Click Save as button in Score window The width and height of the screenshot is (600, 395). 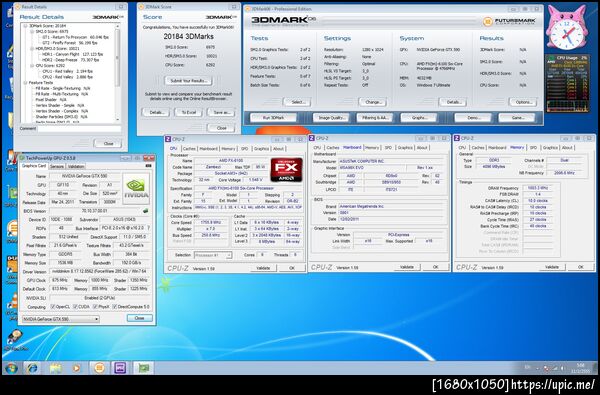221,113
